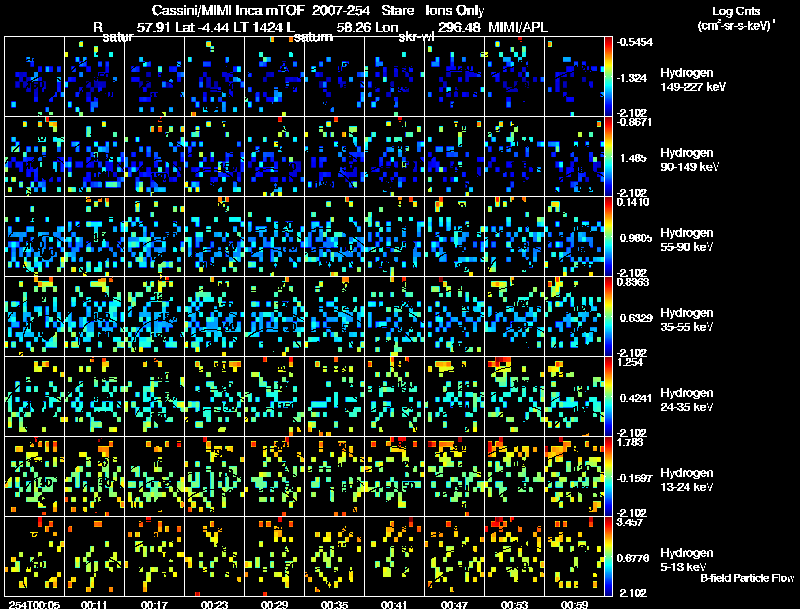The width and height of the screenshot is (800, 609).
Task: Open the 35-55 keV panel at 00:53
Action: point(515,317)
